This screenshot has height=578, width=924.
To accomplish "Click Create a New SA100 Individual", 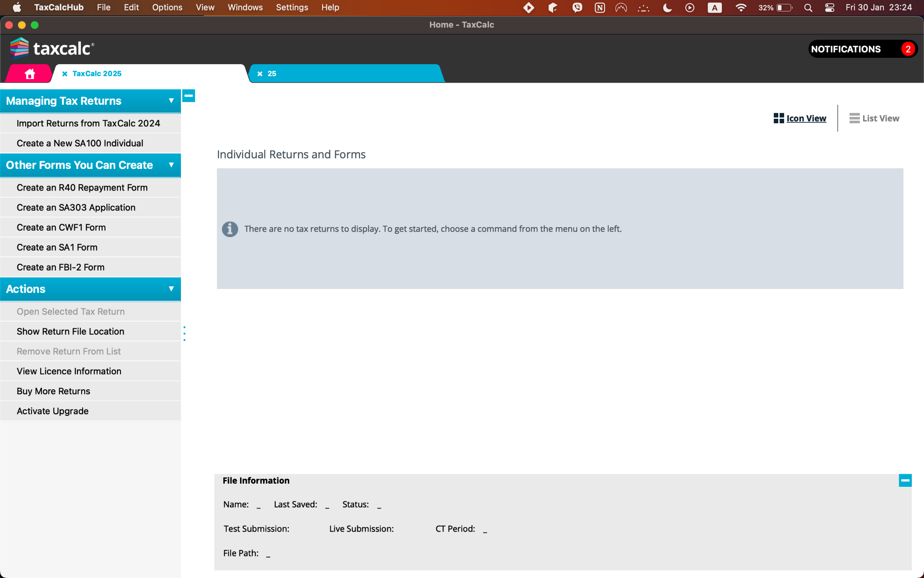I will [x=80, y=143].
